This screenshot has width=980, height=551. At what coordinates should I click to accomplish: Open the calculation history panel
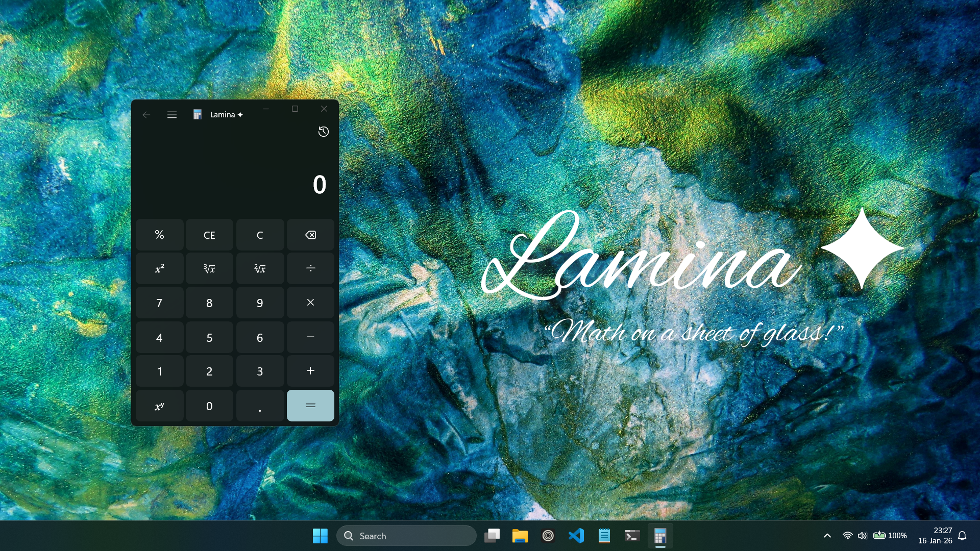tap(324, 132)
